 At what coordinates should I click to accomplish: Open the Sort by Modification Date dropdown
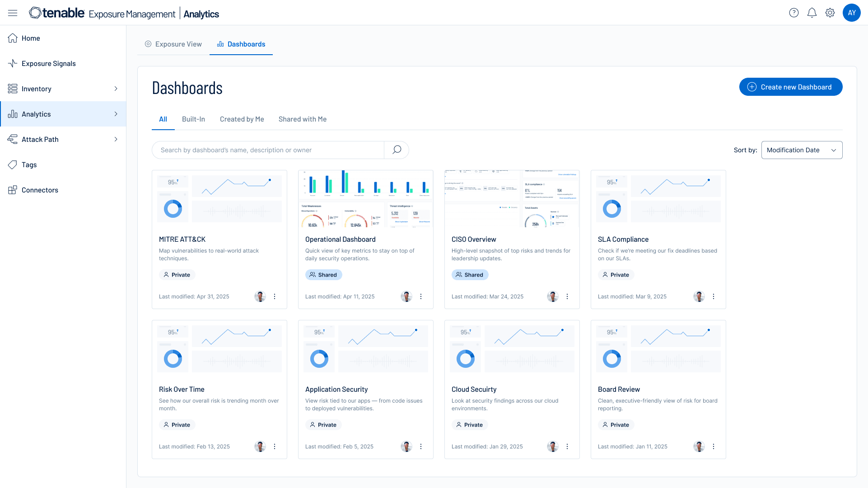(802, 150)
